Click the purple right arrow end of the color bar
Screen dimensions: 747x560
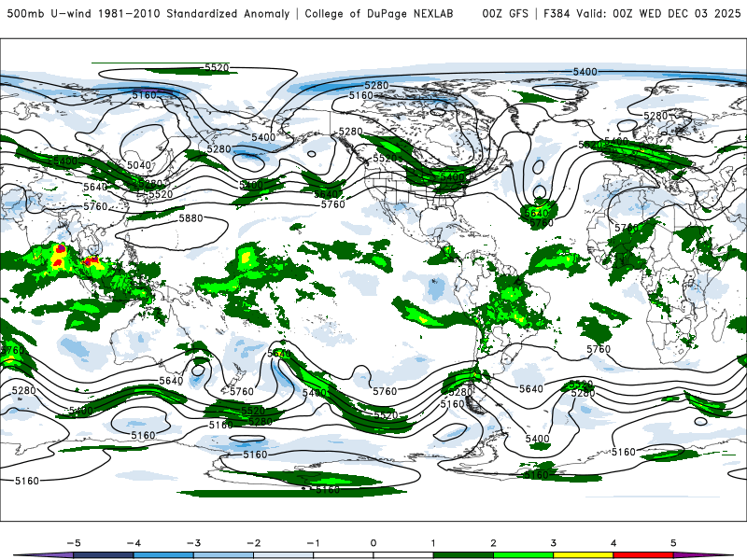704,555
